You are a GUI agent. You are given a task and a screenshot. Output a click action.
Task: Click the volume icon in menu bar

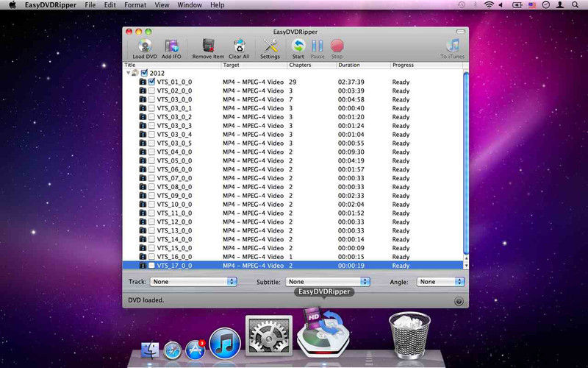click(501, 5)
